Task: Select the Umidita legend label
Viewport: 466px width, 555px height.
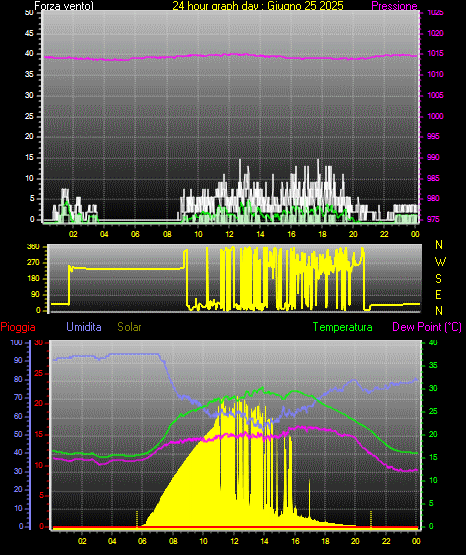Action: click(x=84, y=327)
